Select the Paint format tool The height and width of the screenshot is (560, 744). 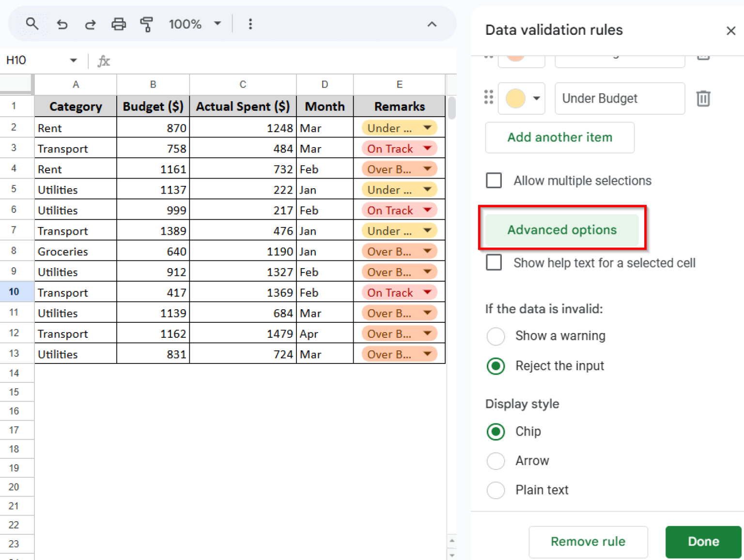(147, 24)
